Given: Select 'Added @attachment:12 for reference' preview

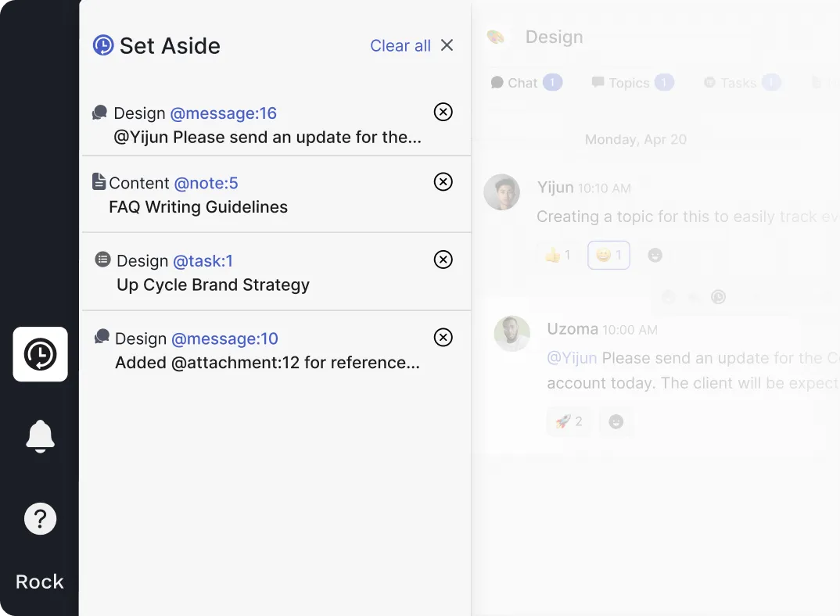Looking at the screenshot, I should point(267,364).
